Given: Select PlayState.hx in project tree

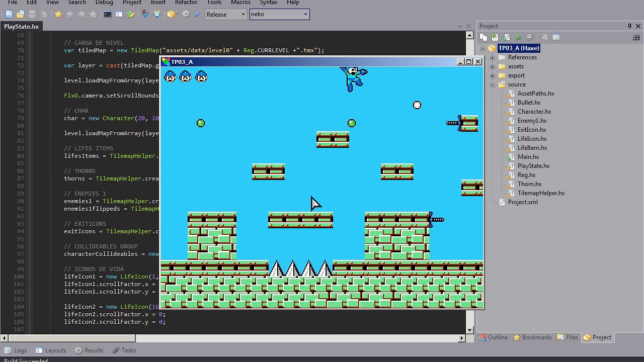Looking at the screenshot, I should pyautogui.click(x=533, y=166).
